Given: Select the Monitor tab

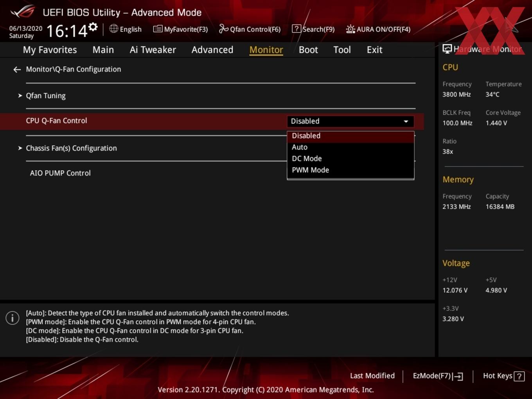Looking at the screenshot, I should pos(266,50).
